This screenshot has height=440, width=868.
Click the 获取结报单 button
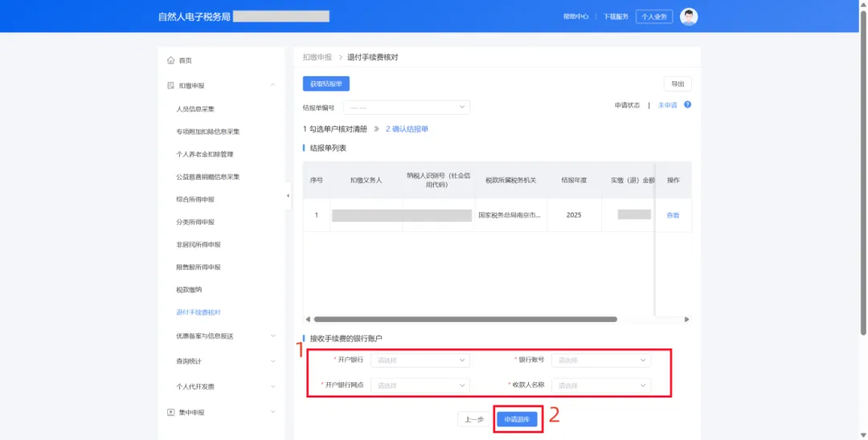pyautogui.click(x=325, y=84)
